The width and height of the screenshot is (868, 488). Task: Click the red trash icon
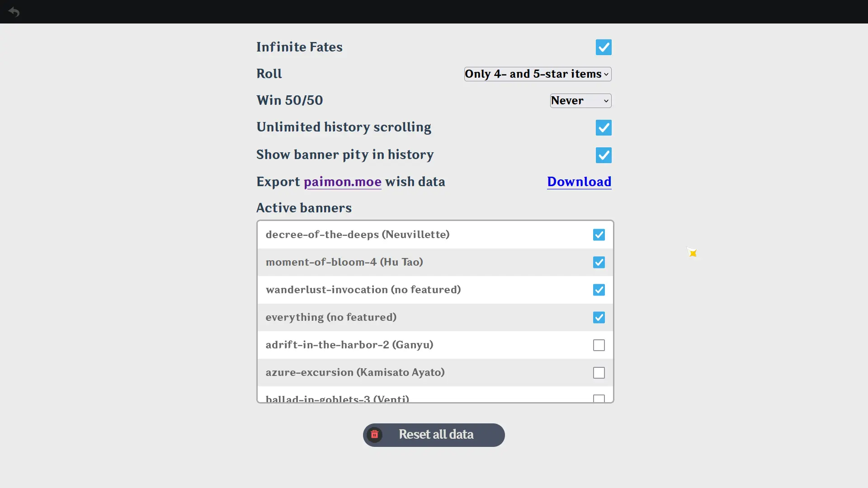click(374, 435)
